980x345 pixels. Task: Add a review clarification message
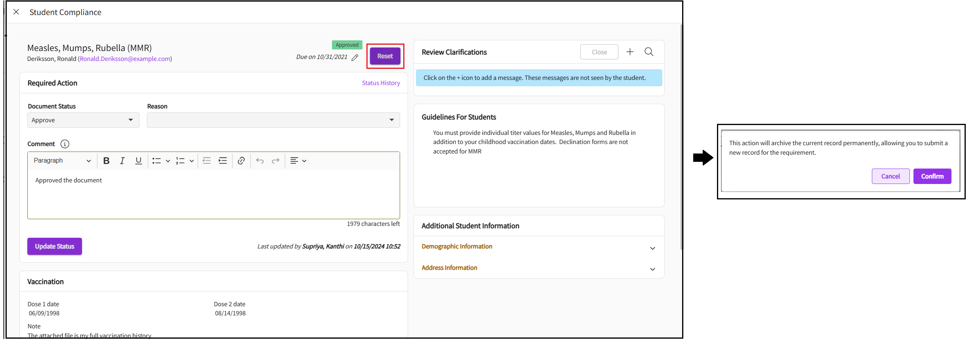coord(630,52)
